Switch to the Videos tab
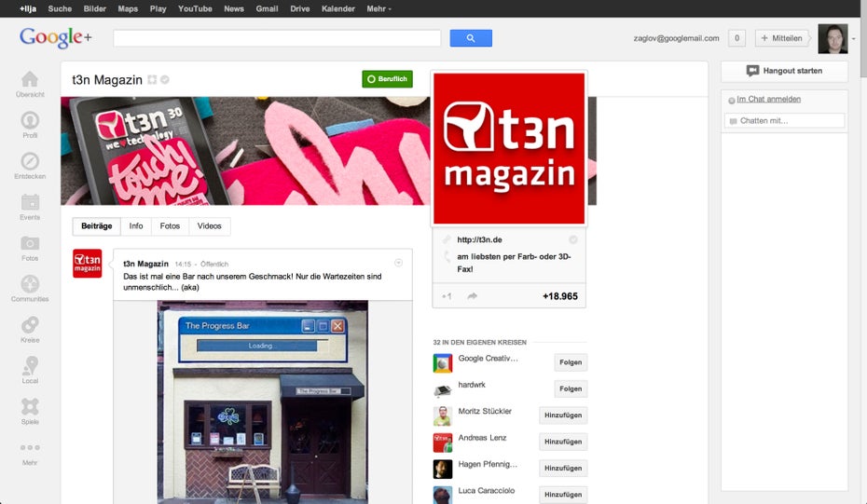The image size is (867, 504). pos(209,226)
